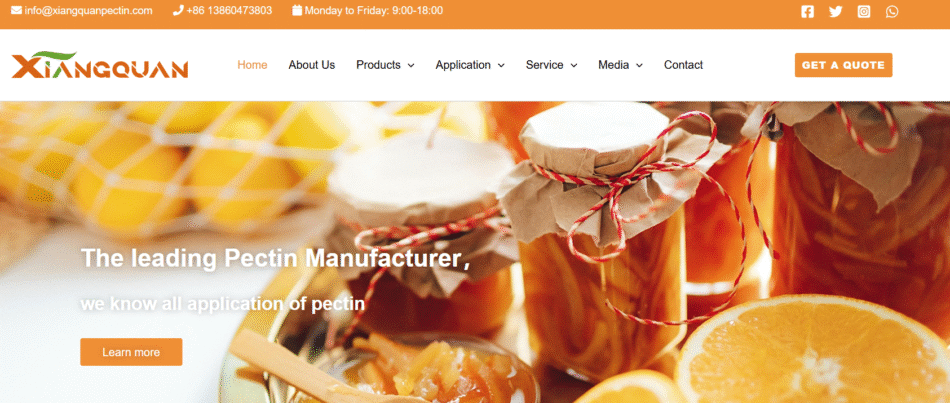Screen dimensions: 950x403
Task: Click the envelope email icon
Action: [x=16, y=10]
